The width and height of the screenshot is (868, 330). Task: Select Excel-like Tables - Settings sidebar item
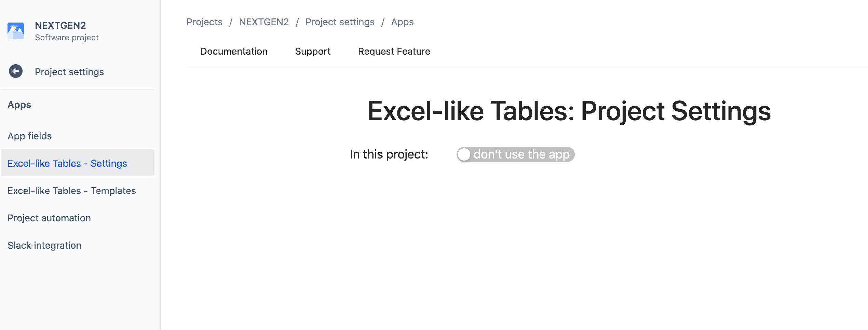(x=67, y=163)
